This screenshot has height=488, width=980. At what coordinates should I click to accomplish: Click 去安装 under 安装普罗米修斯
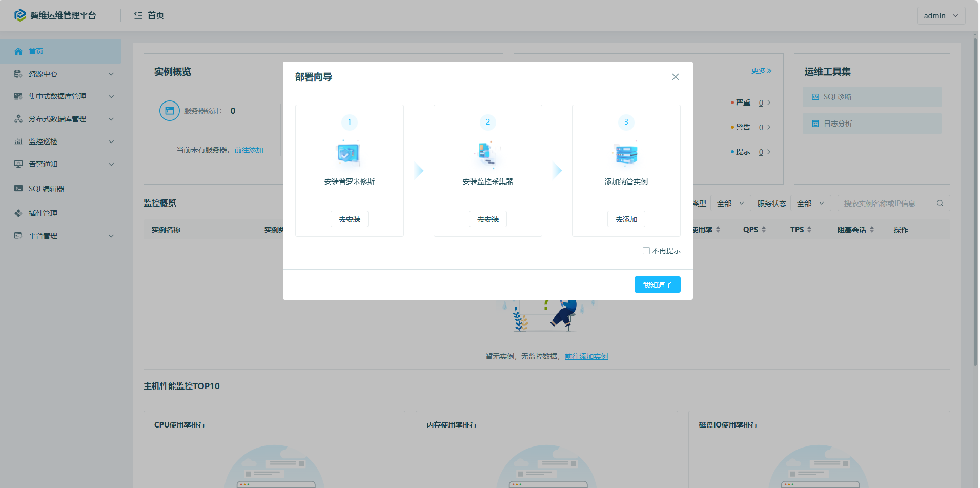[x=350, y=219]
